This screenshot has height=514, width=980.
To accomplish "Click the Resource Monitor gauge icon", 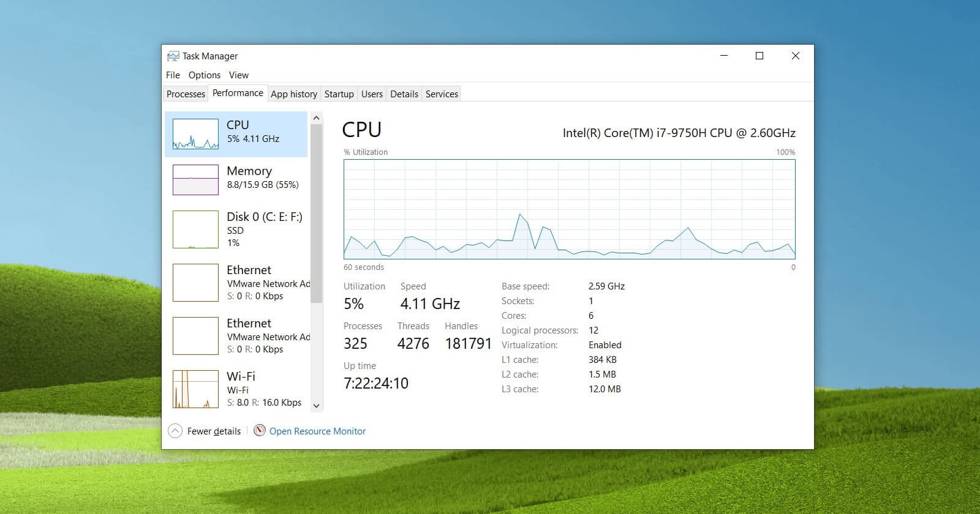I will 260,431.
